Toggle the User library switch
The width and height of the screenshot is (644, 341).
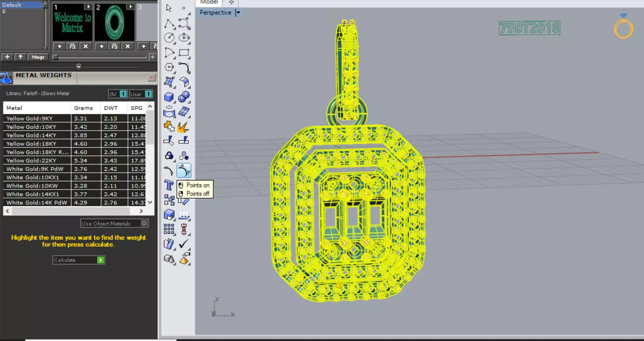point(148,94)
